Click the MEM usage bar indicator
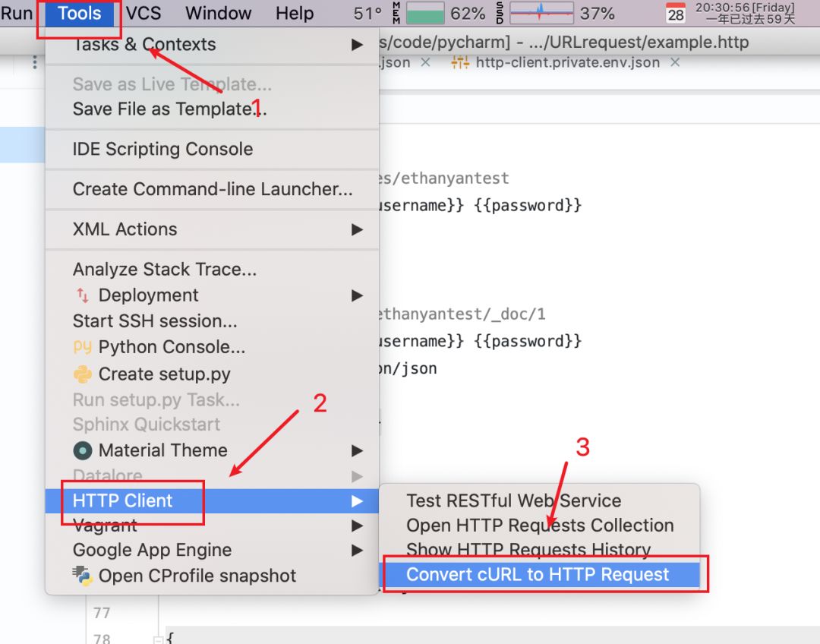This screenshot has width=820, height=644. click(425, 13)
